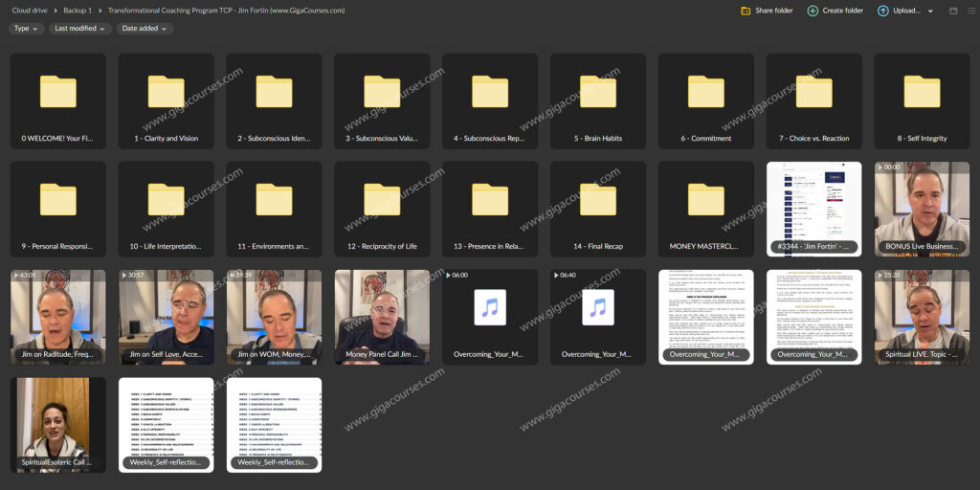The width and height of the screenshot is (980, 490).
Task: Open the Type filter dropdown
Action: tap(26, 29)
